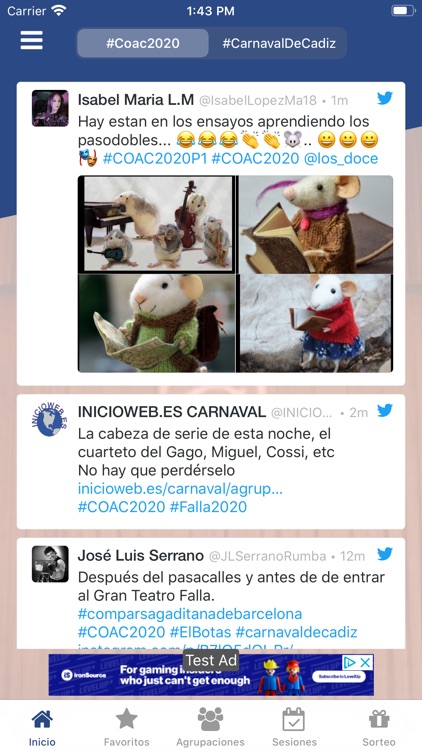The height and width of the screenshot is (750, 422).
Task: Select the #Coac2020 segment
Action: 143,44
